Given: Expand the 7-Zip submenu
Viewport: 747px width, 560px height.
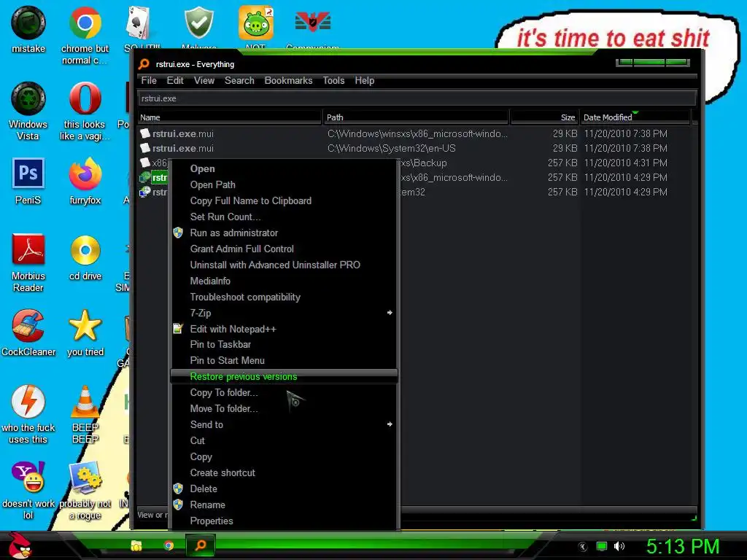Looking at the screenshot, I should pos(284,313).
